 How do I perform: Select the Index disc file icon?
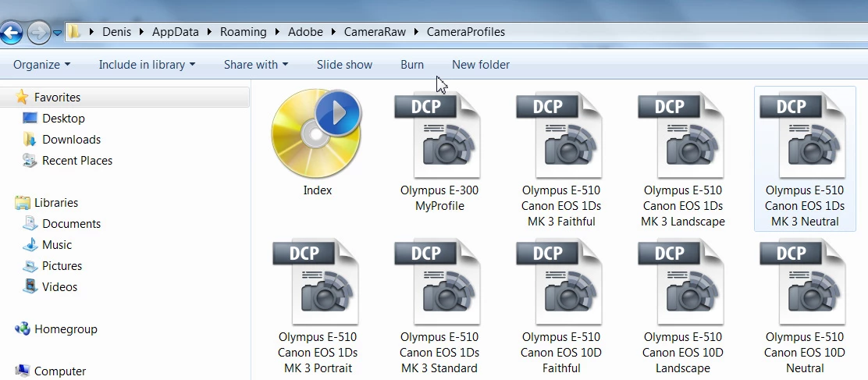coord(317,133)
